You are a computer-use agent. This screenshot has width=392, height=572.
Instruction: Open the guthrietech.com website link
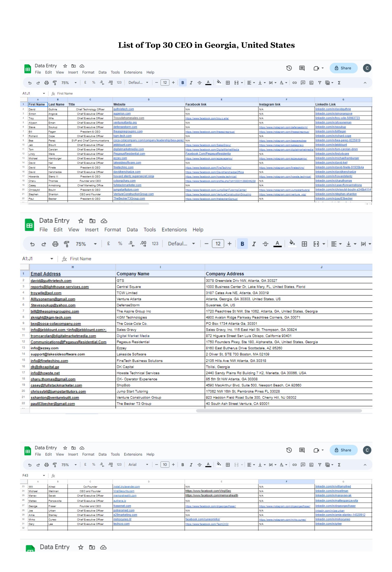tap(124, 109)
